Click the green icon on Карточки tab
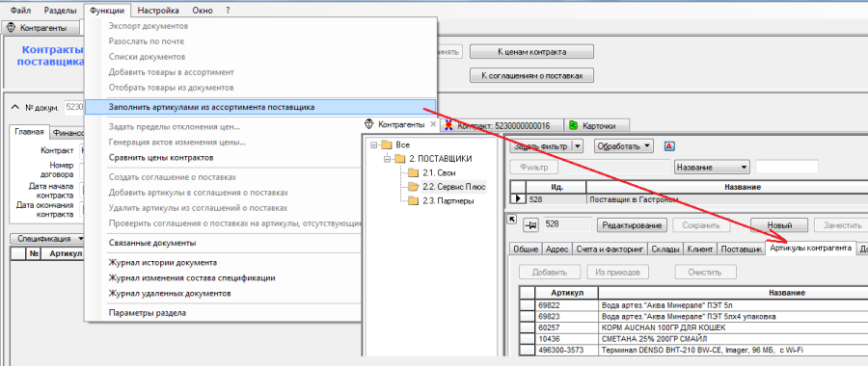This screenshot has width=868, height=366. [574, 125]
